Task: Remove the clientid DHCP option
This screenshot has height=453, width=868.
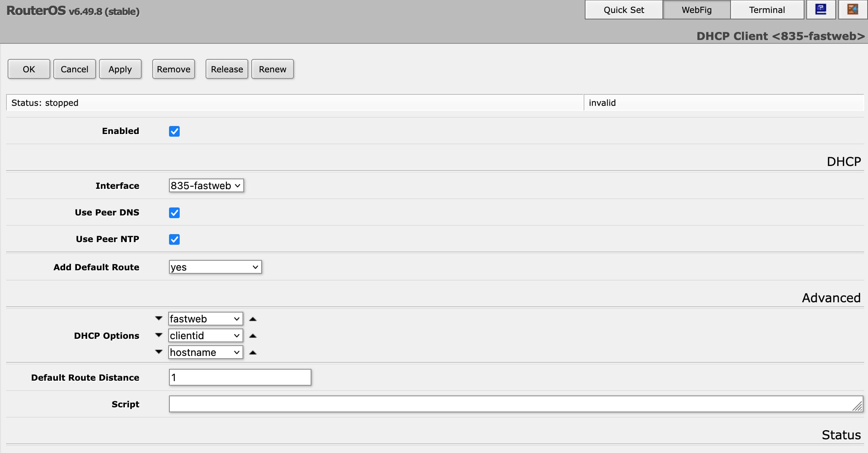Action: tap(253, 336)
